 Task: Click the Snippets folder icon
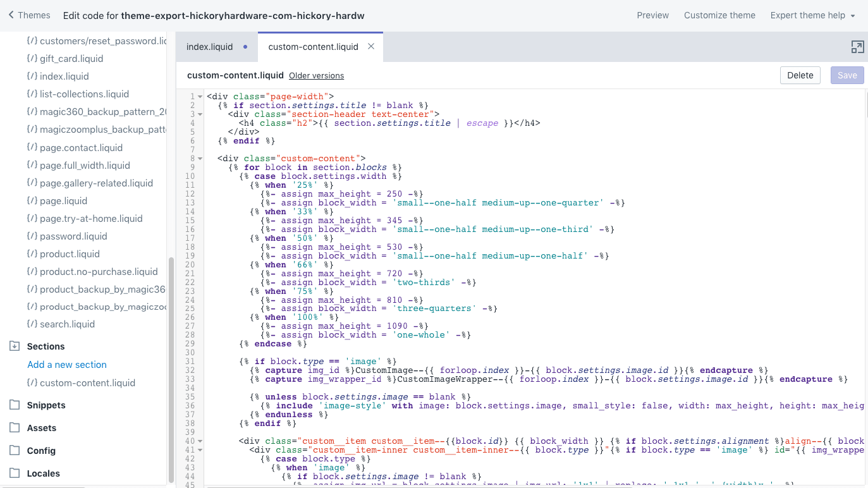[15, 405]
